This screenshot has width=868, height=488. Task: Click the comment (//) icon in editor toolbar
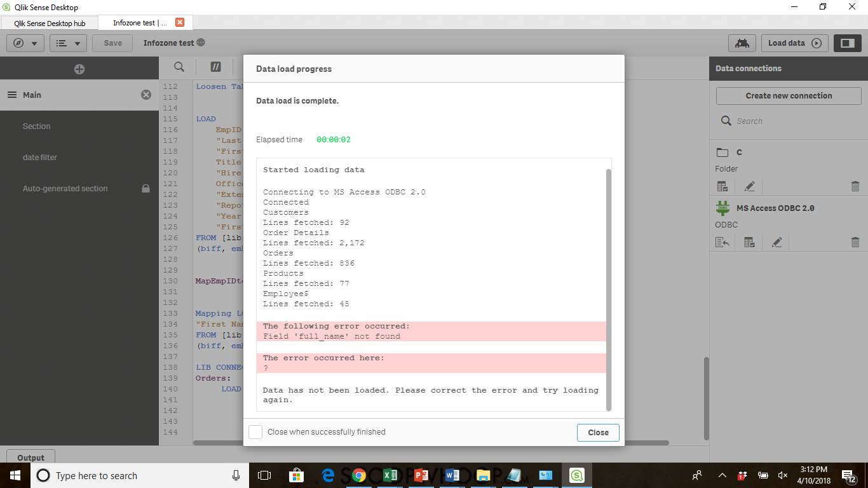tap(215, 67)
